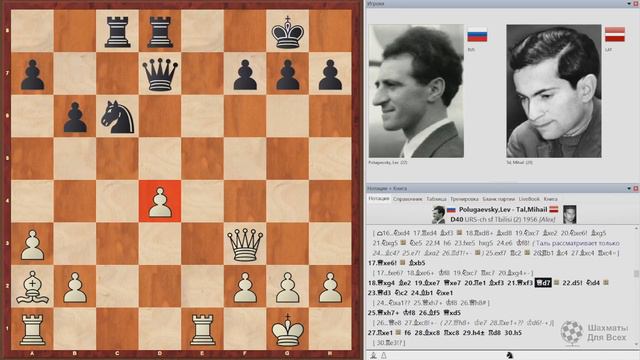
Task: Open the LiveBook tab
Action: [x=529, y=199]
